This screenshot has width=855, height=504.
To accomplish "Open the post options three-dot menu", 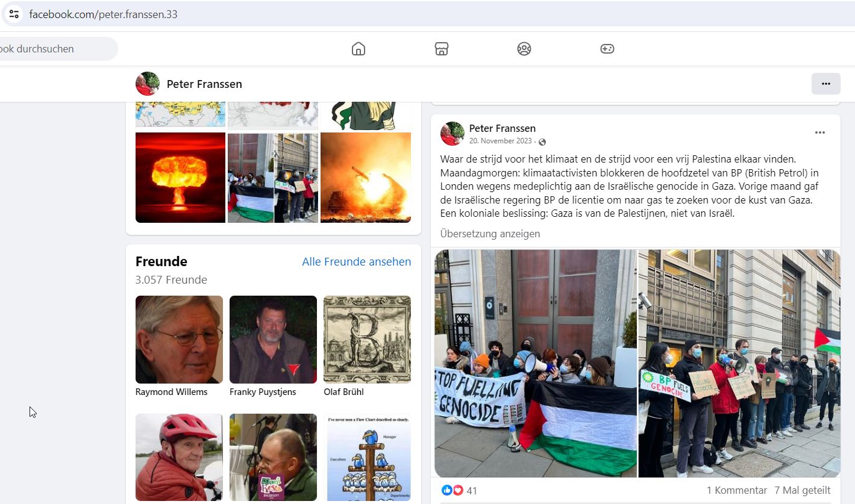I will 820,132.
